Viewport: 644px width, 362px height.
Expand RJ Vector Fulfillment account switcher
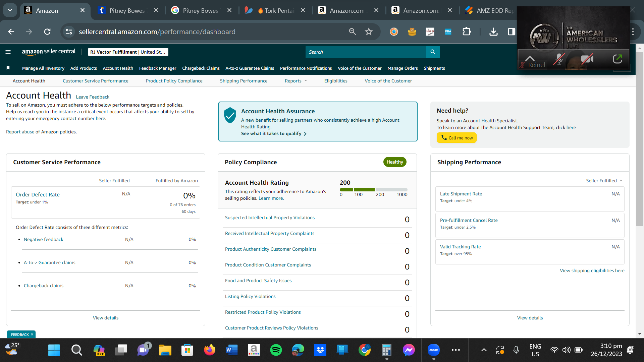point(128,52)
